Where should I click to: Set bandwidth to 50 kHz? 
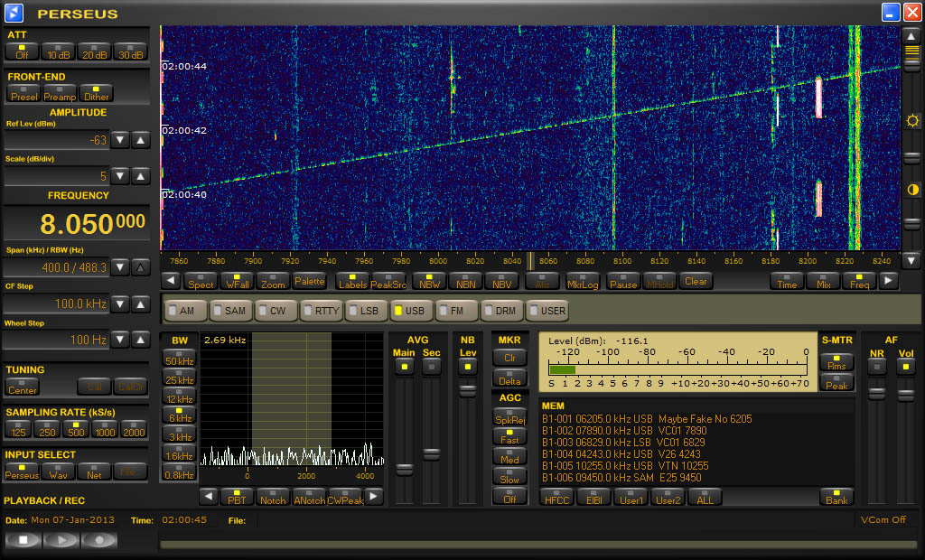[x=180, y=359]
